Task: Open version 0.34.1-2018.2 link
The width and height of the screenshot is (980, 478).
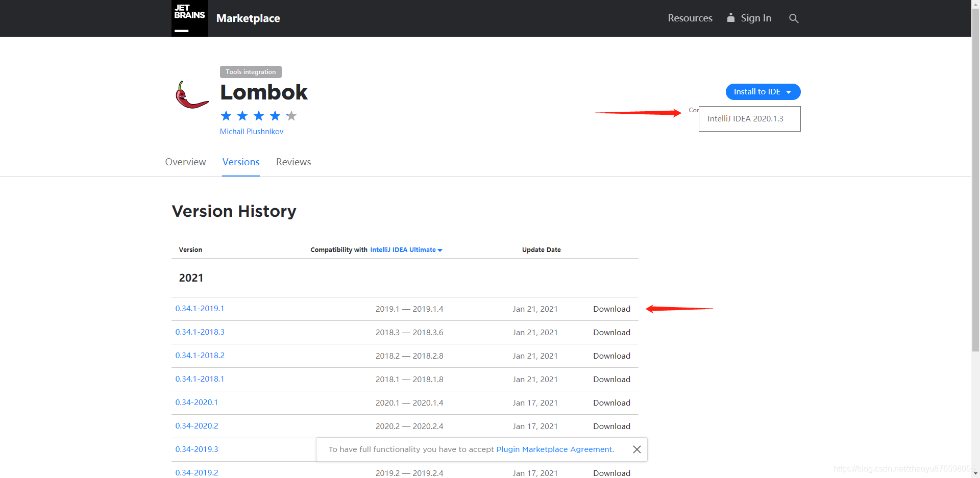Action: tap(200, 356)
